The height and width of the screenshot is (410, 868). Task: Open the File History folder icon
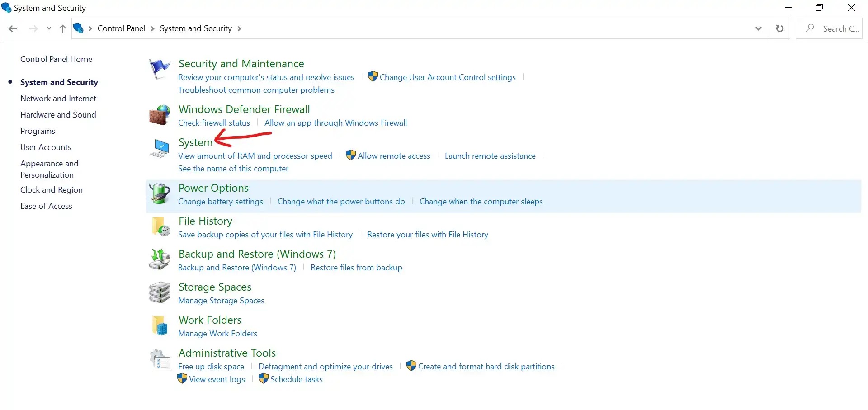(x=160, y=226)
